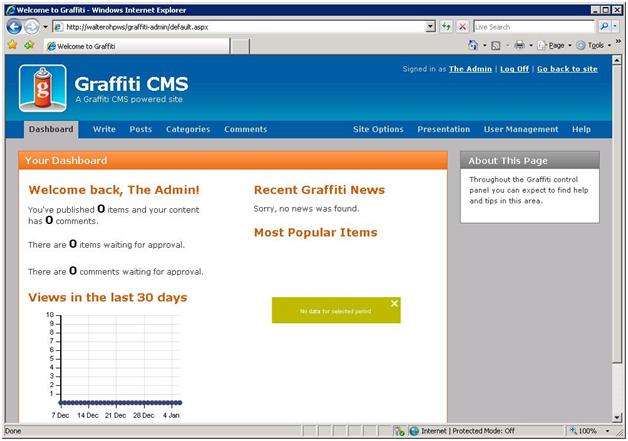Click the vertical page scrollbar thumb
This screenshot has height=441, width=628.
pos(617,214)
